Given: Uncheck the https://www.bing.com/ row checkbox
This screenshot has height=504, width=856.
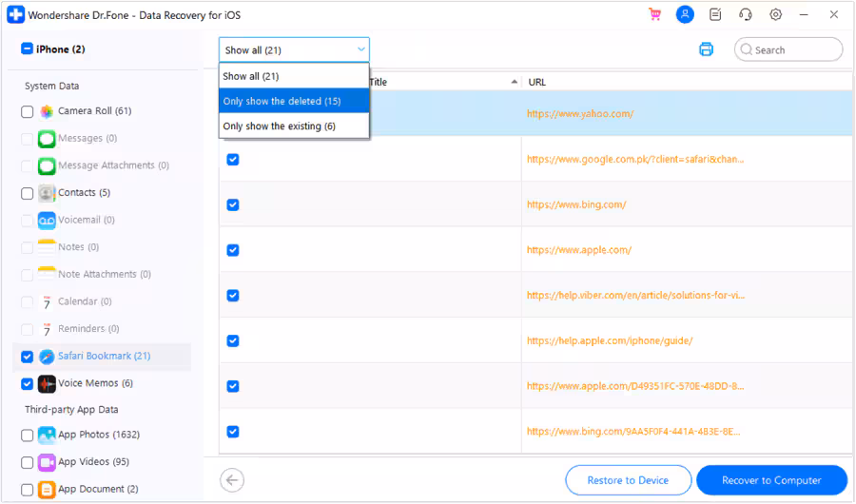Looking at the screenshot, I should point(232,204).
